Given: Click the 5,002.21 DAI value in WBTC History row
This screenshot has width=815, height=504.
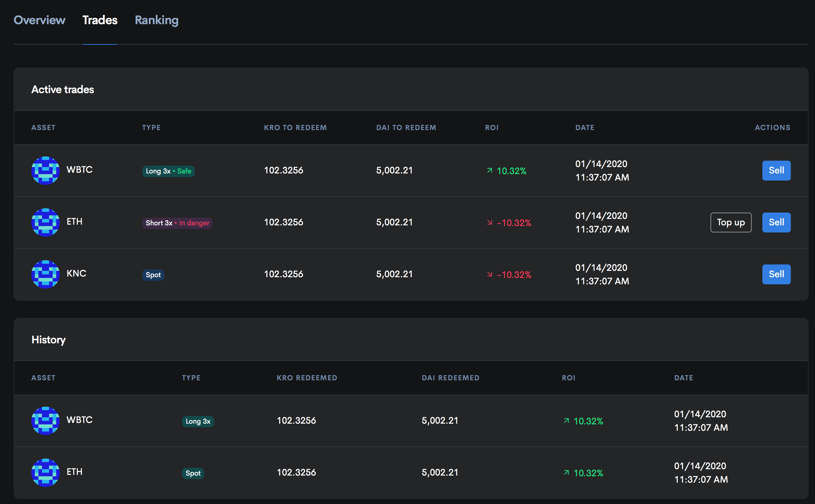Looking at the screenshot, I should (x=440, y=420).
